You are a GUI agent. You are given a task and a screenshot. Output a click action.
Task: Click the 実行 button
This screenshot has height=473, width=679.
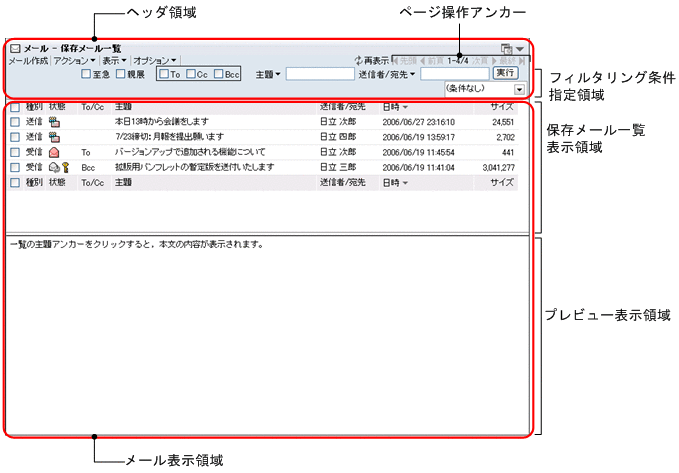(x=505, y=73)
